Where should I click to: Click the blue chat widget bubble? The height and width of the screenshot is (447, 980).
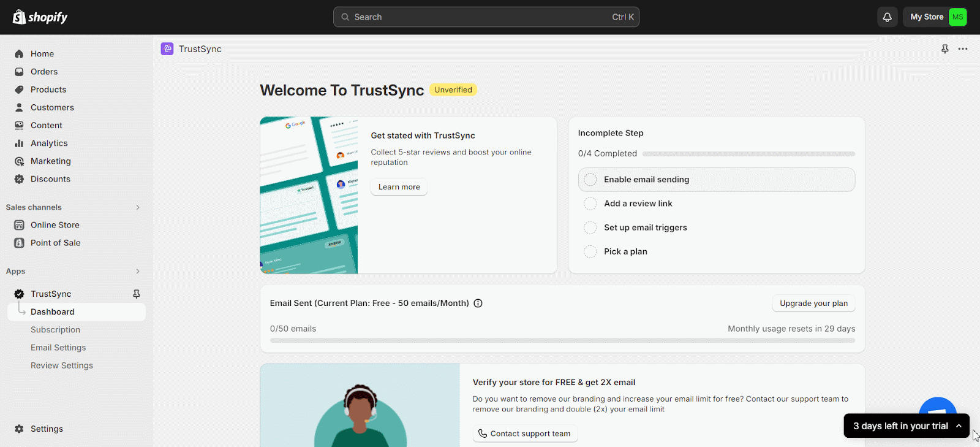tap(938, 407)
